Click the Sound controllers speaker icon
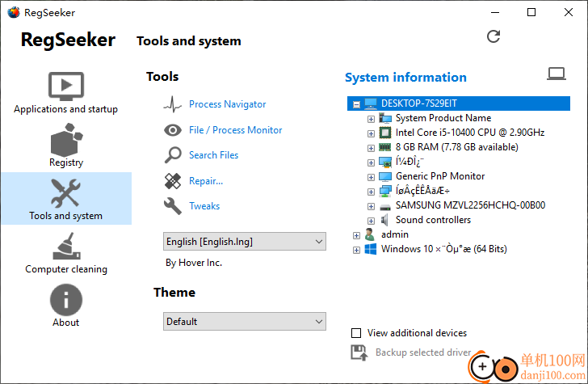 click(x=384, y=220)
